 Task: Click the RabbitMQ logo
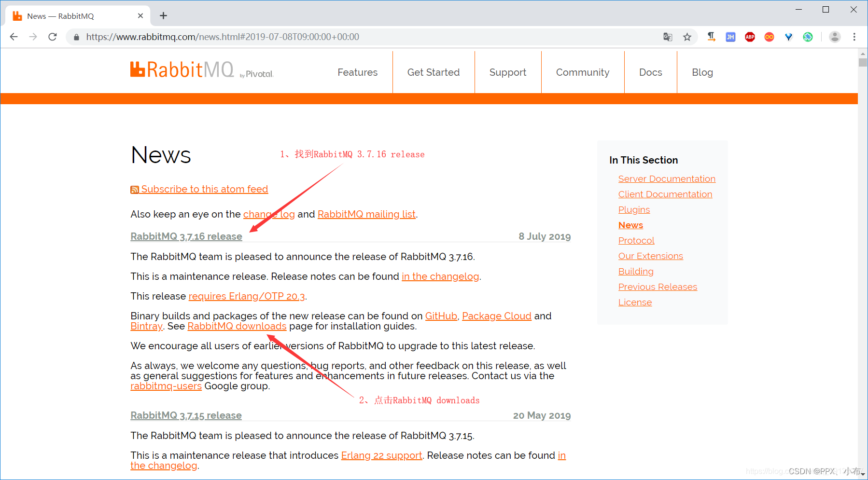[201, 70]
